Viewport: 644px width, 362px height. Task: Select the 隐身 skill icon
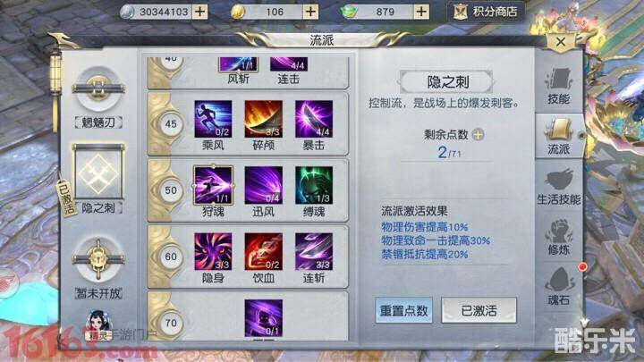coord(213,251)
